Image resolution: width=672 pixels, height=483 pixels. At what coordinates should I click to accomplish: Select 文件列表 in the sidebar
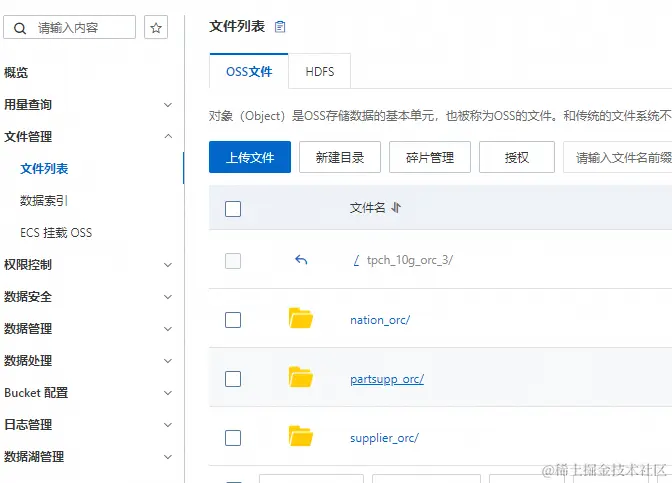click(44, 168)
